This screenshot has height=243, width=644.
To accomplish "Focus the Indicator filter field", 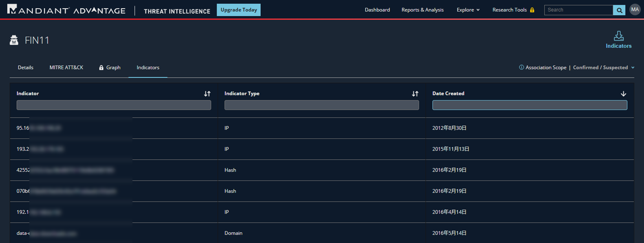I will [114, 105].
